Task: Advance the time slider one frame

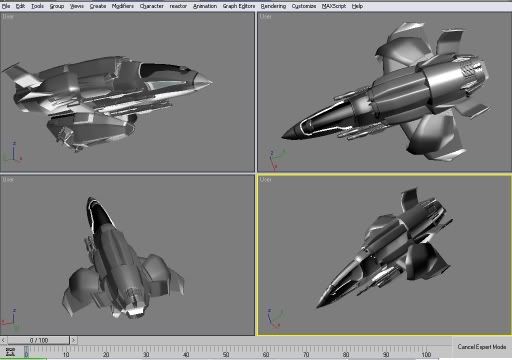Action: click(73, 340)
